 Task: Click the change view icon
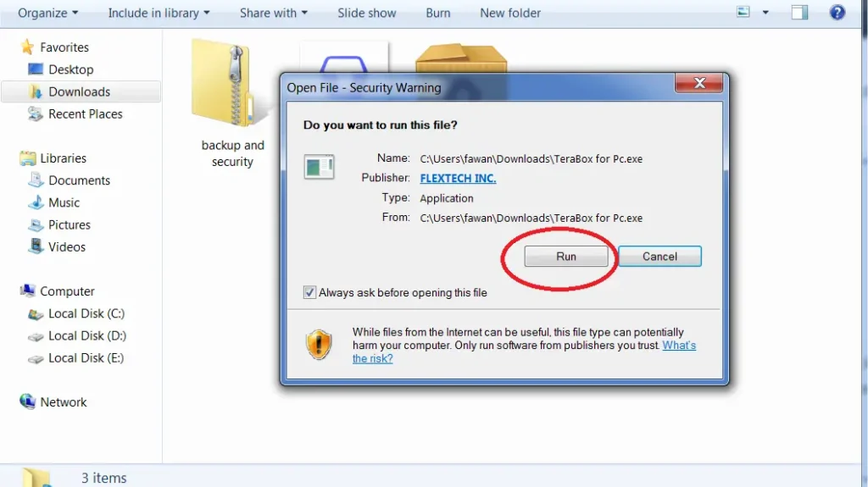pos(743,12)
